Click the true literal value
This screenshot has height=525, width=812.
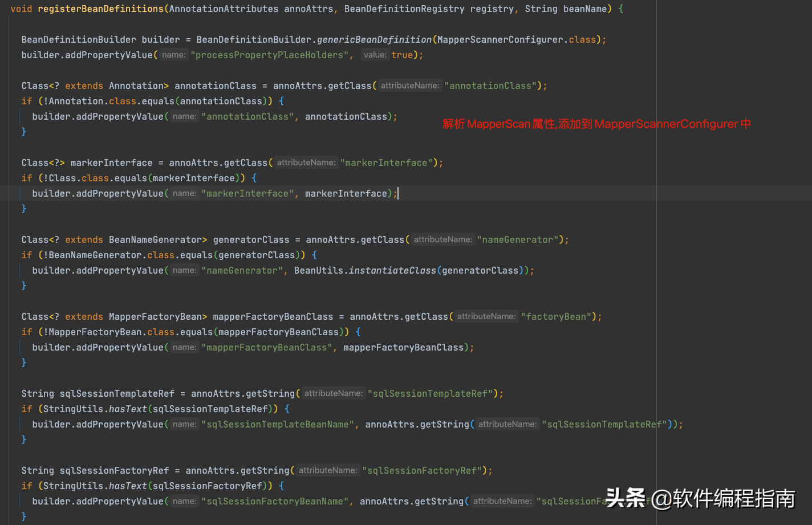coord(402,55)
